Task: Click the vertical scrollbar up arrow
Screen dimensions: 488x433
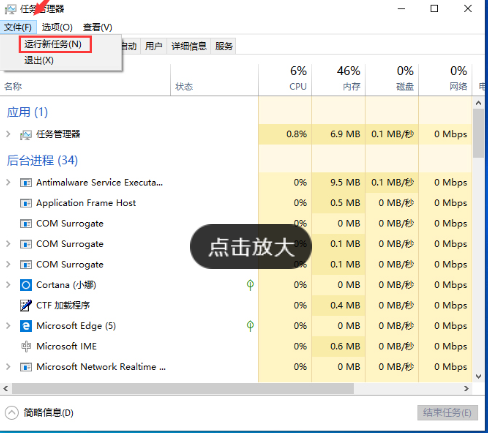Action: point(479,103)
